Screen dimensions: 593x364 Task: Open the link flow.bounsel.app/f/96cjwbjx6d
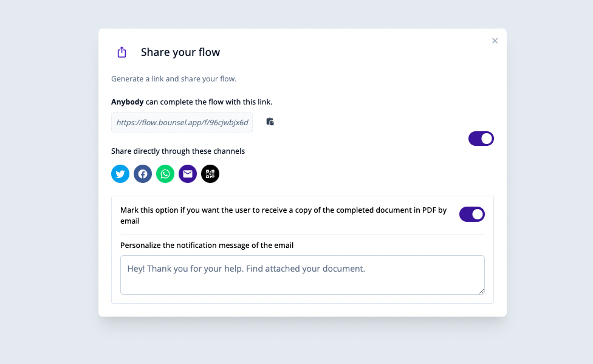tap(182, 122)
